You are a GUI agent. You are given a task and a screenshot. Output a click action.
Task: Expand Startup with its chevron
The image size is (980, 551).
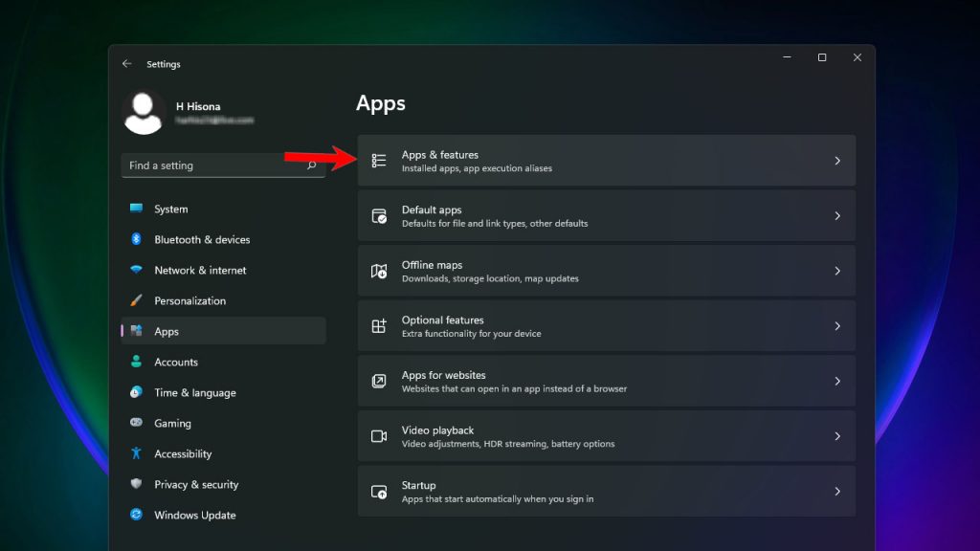(x=837, y=491)
